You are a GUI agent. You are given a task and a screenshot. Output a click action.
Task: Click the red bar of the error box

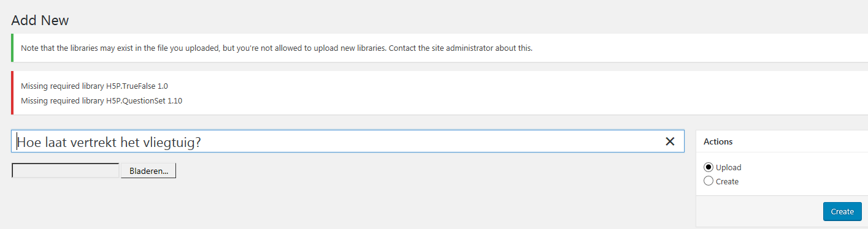coord(12,93)
